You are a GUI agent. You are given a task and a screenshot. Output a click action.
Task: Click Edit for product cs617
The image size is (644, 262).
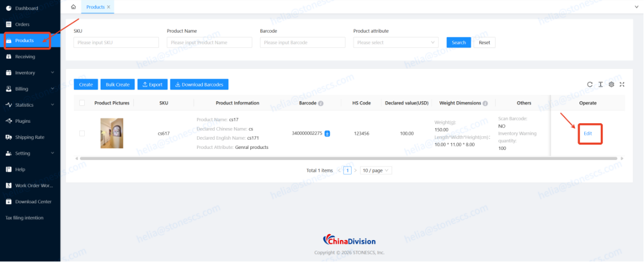588,133
